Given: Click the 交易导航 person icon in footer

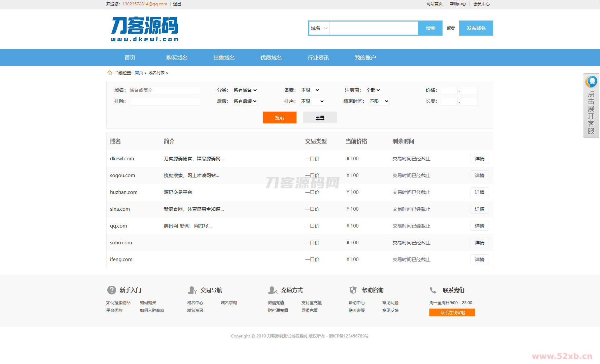Looking at the screenshot, I should [192, 290].
